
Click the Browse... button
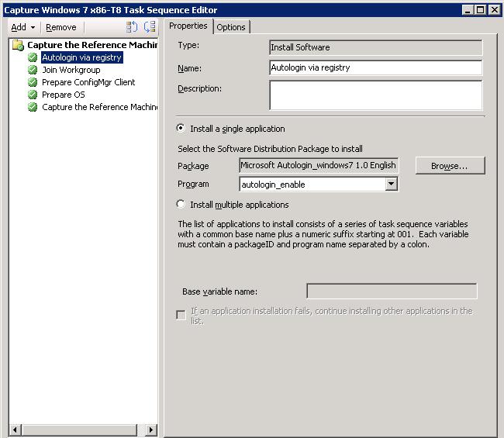450,166
